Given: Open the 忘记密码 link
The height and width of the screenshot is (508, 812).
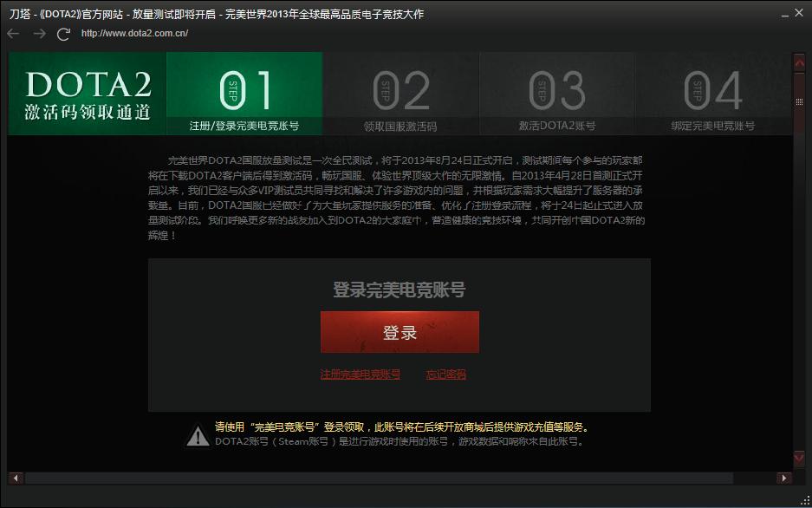Looking at the screenshot, I should 446,374.
